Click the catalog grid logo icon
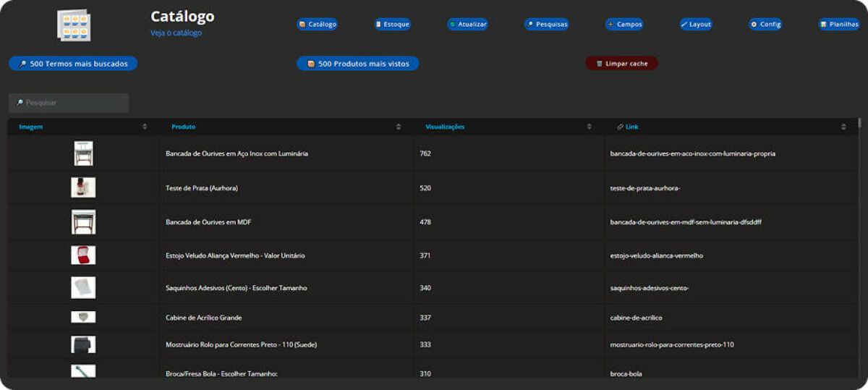 tap(73, 25)
